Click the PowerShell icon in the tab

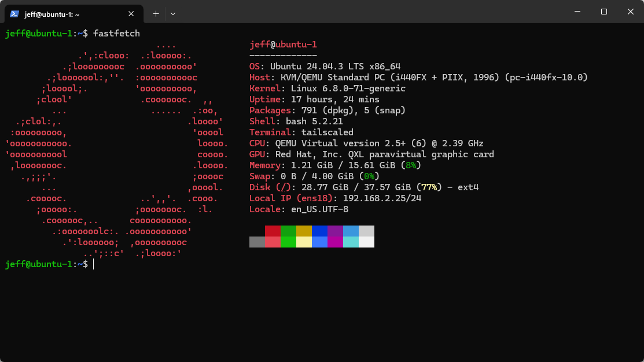tap(14, 13)
